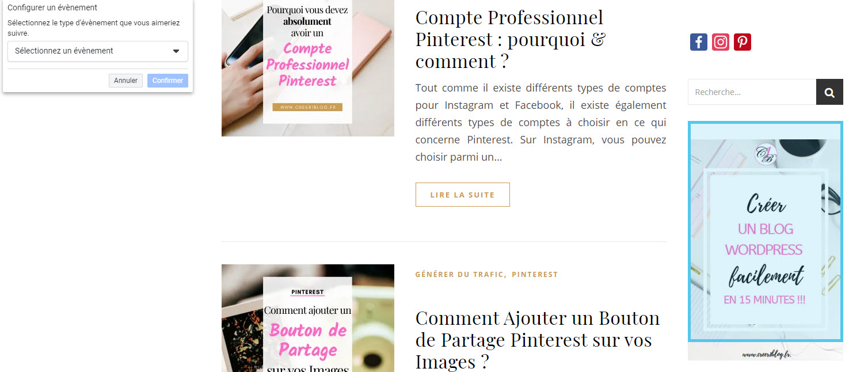Click the CB logo on sidebar banner
The width and height of the screenshot is (868, 372).
tap(766, 154)
